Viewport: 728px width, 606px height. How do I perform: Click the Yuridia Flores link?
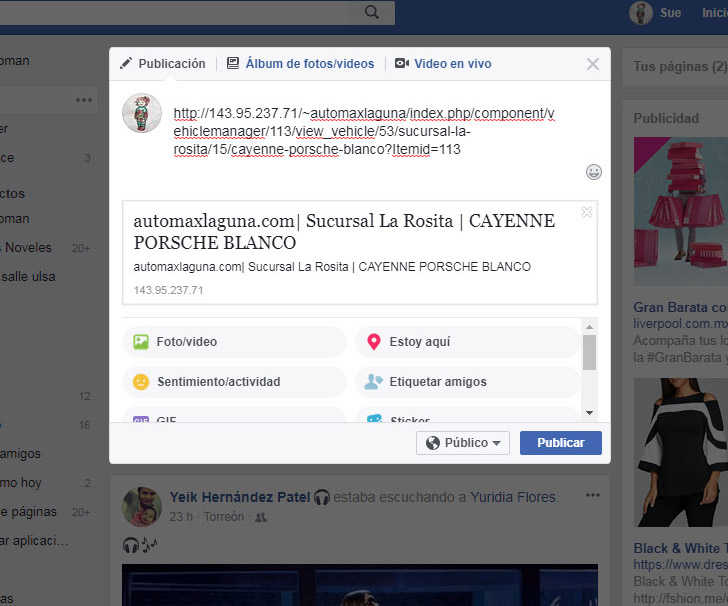[513, 497]
